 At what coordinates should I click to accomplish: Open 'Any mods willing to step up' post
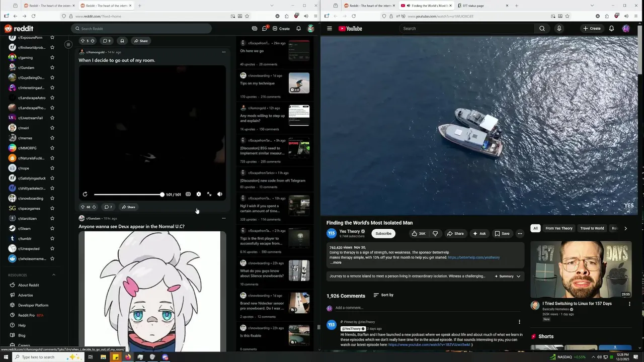pyautogui.click(x=262, y=118)
